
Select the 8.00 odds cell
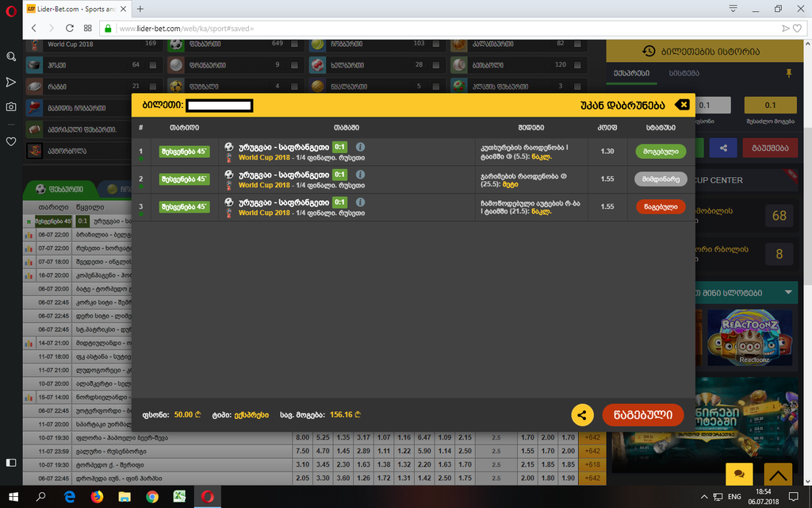(302, 437)
